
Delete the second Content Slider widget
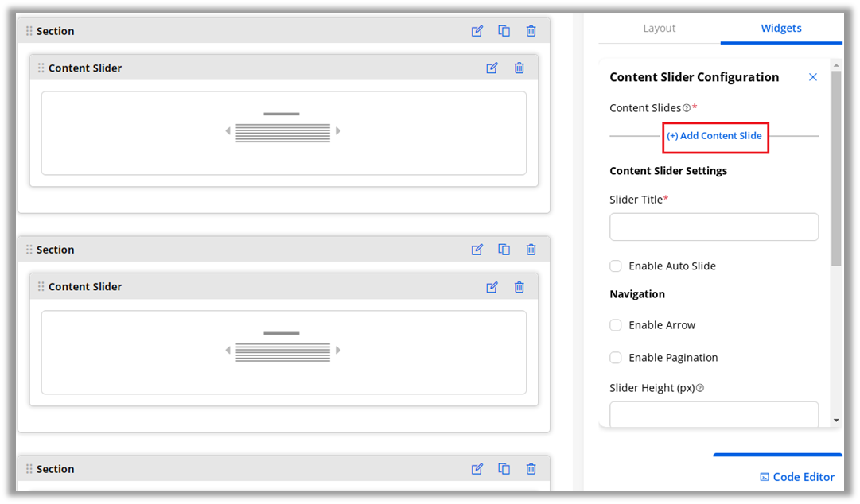pos(520,287)
